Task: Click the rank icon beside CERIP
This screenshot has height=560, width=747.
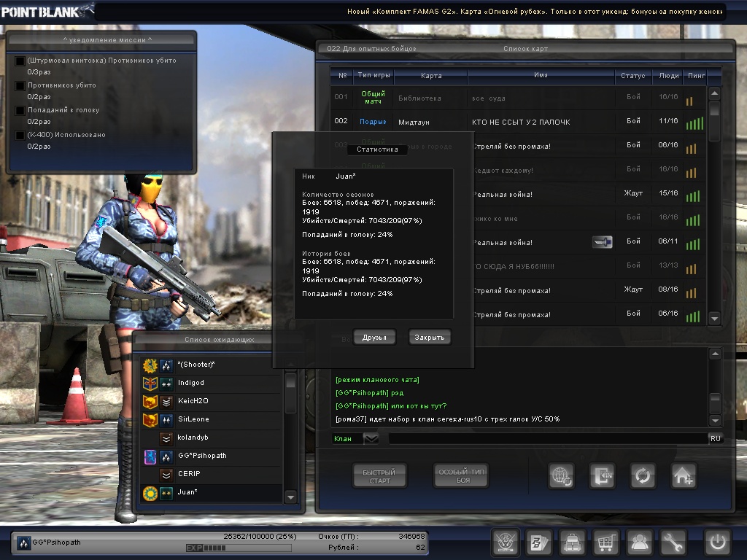Action: pos(166,475)
